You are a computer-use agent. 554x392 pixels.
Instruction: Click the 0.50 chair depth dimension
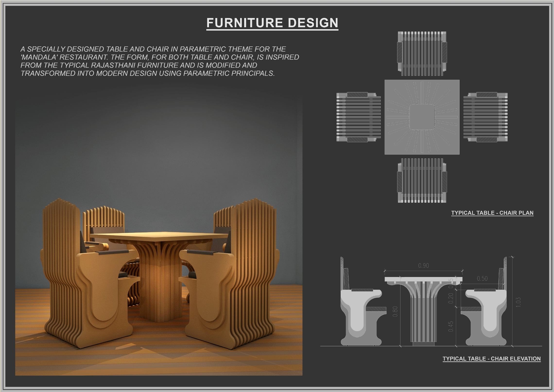click(x=482, y=279)
